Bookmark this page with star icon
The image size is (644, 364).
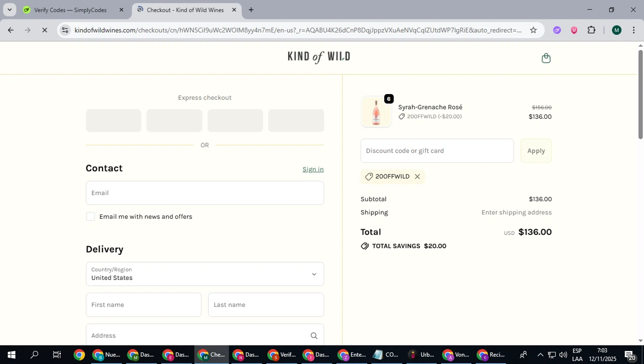click(x=533, y=30)
